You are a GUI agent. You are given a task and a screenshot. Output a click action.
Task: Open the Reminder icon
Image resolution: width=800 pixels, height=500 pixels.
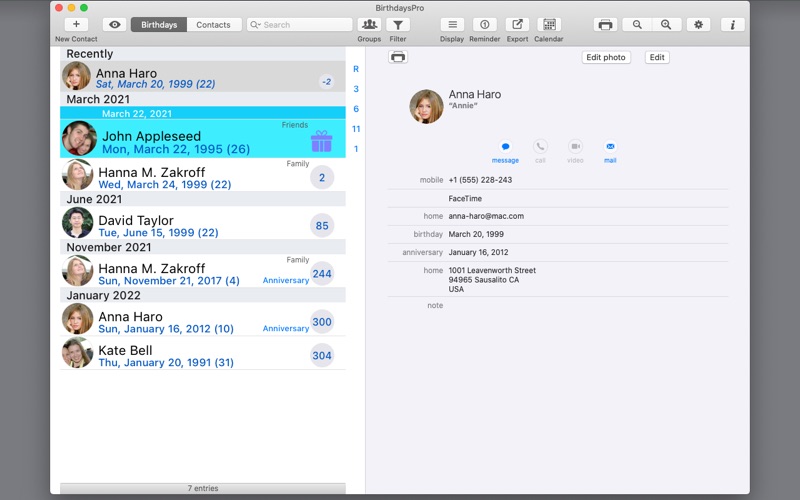485,24
